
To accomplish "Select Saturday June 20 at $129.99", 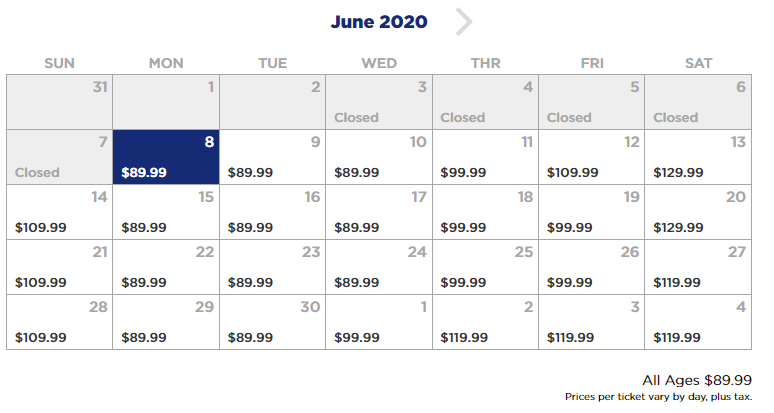I will 698,212.
